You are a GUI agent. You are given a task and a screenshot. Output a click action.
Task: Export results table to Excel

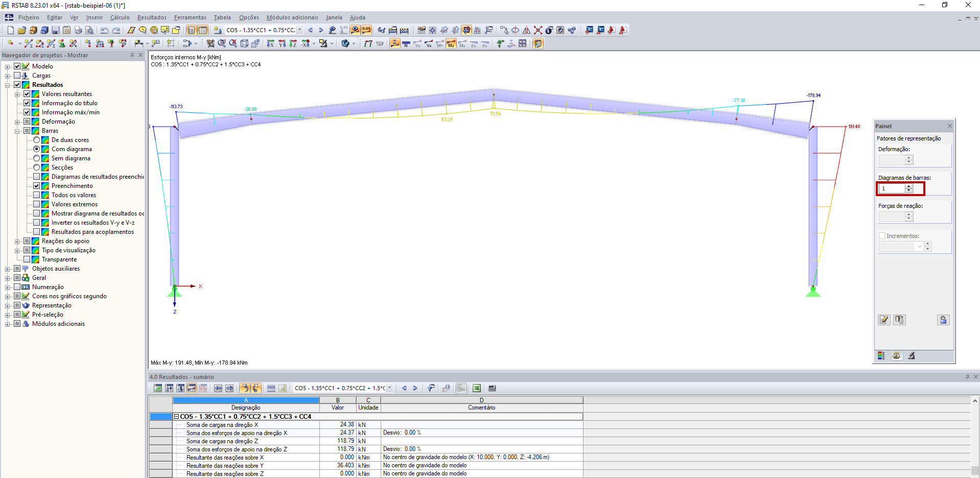[476, 388]
